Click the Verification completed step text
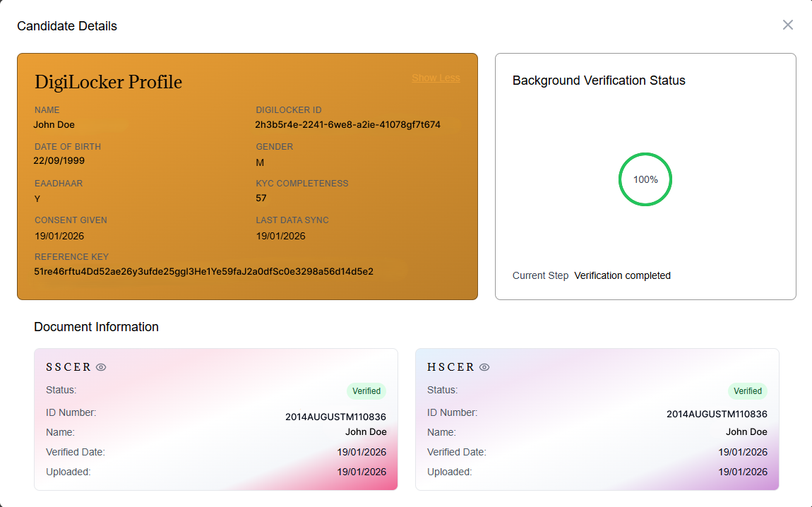The height and width of the screenshot is (507, 812). pyautogui.click(x=622, y=275)
